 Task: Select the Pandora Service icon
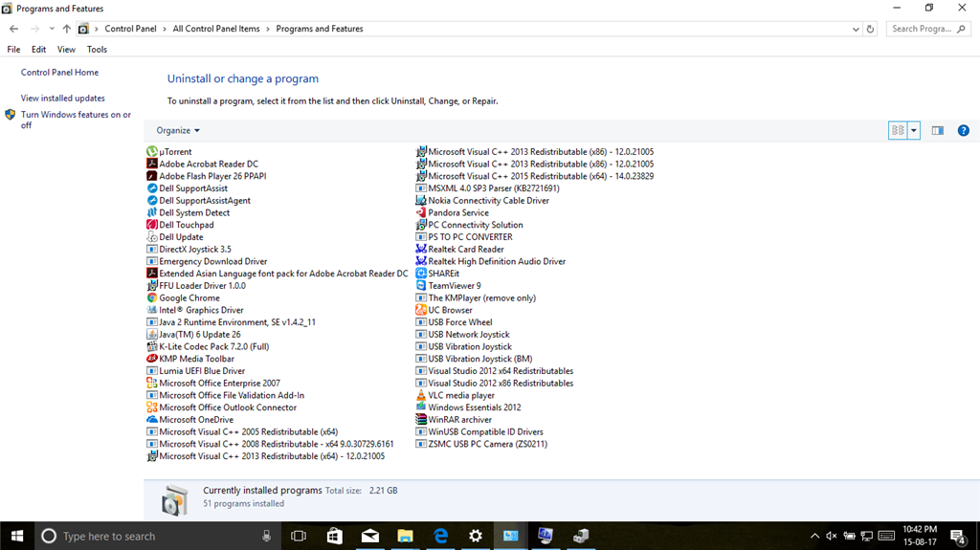[x=421, y=212]
